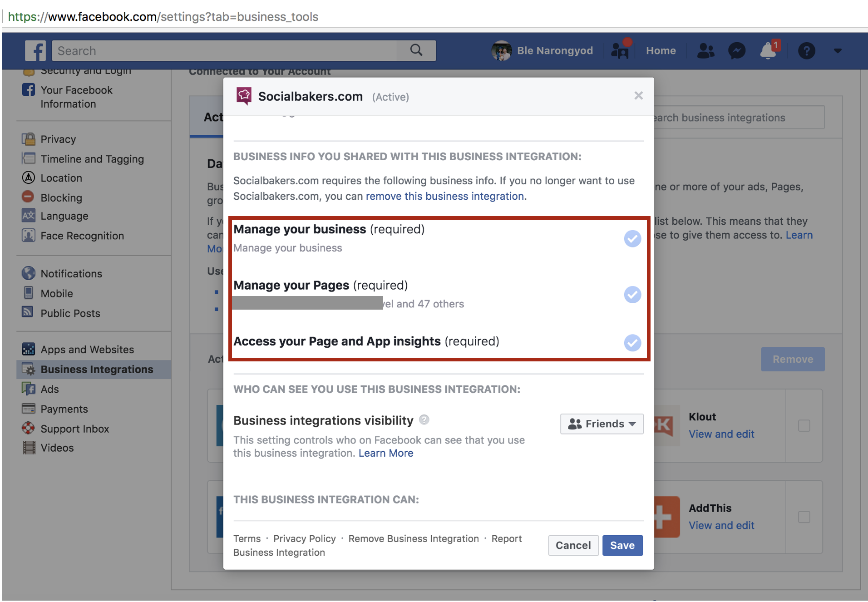Image resolution: width=868 pixels, height=602 pixels.
Task: Open the Find Friends icon with red dot
Action: (620, 49)
